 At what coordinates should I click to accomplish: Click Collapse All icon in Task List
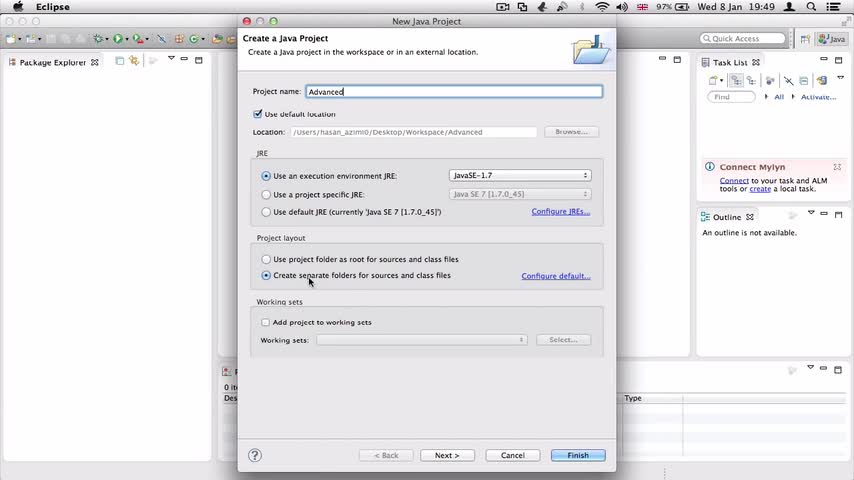pyautogui.click(x=804, y=81)
